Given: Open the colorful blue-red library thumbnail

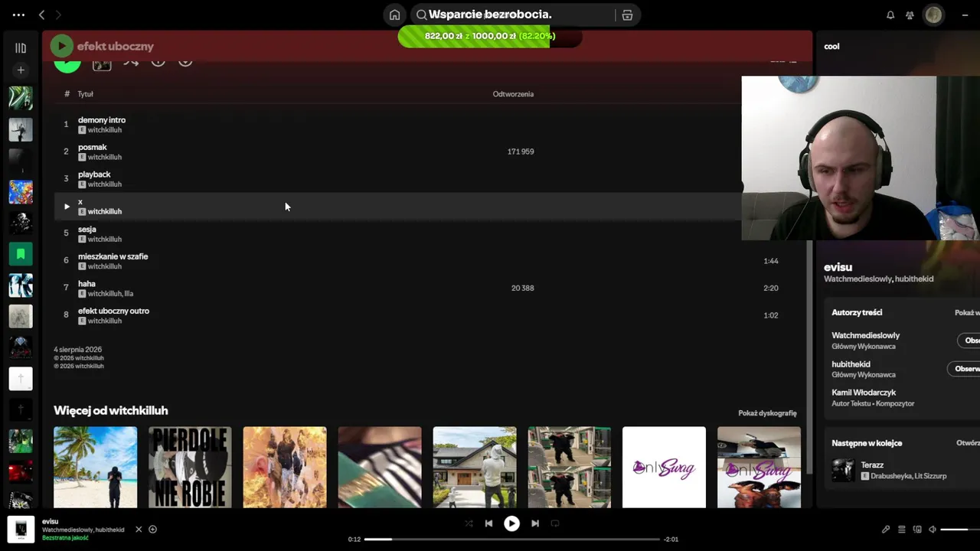Looking at the screenshot, I should (21, 191).
